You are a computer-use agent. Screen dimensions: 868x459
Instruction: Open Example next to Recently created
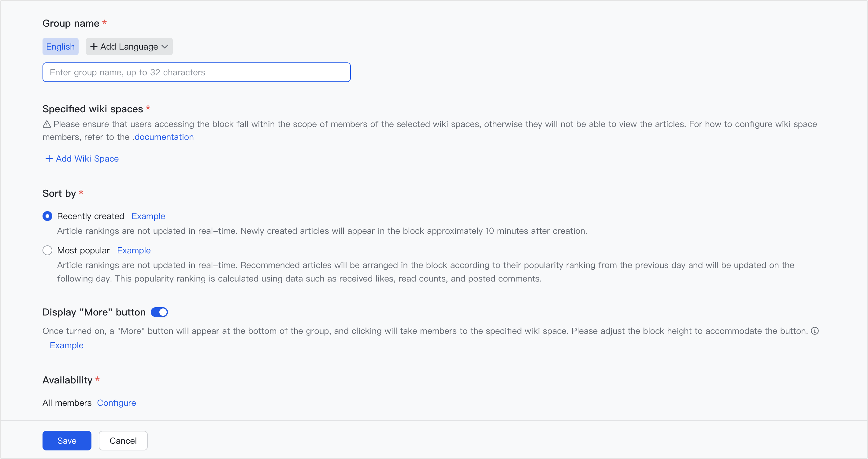tap(148, 216)
